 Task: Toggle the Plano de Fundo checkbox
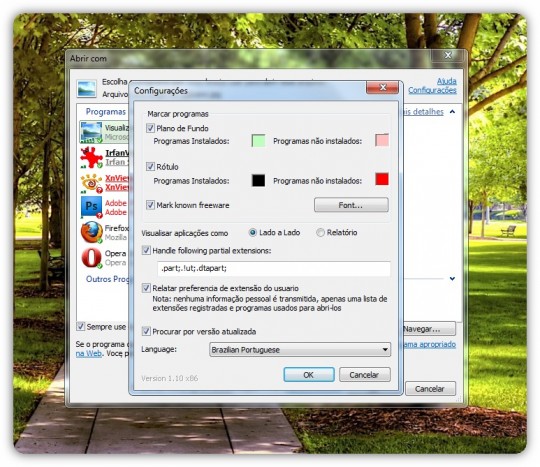150,128
